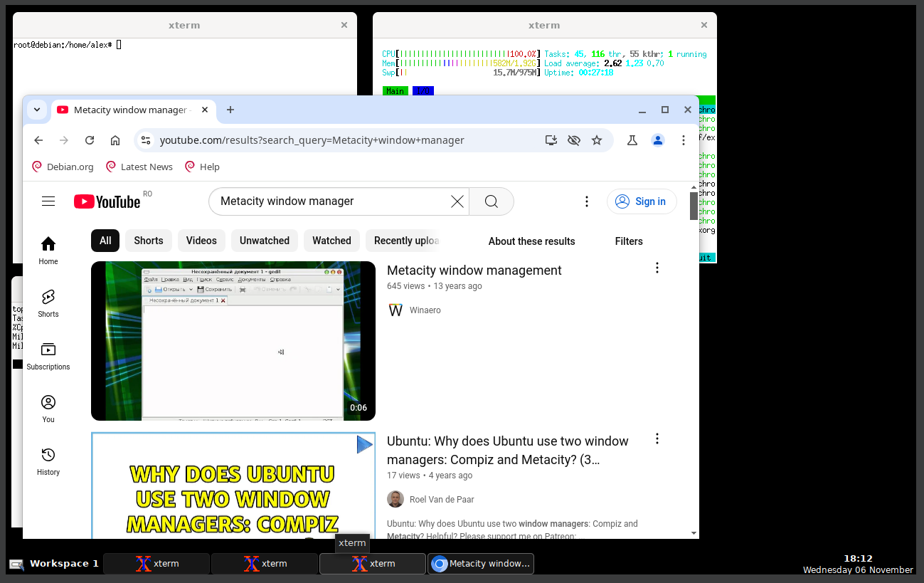This screenshot has height=583, width=924.
Task: Submit the search using the magnifier icon
Action: [x=491, y=201]
